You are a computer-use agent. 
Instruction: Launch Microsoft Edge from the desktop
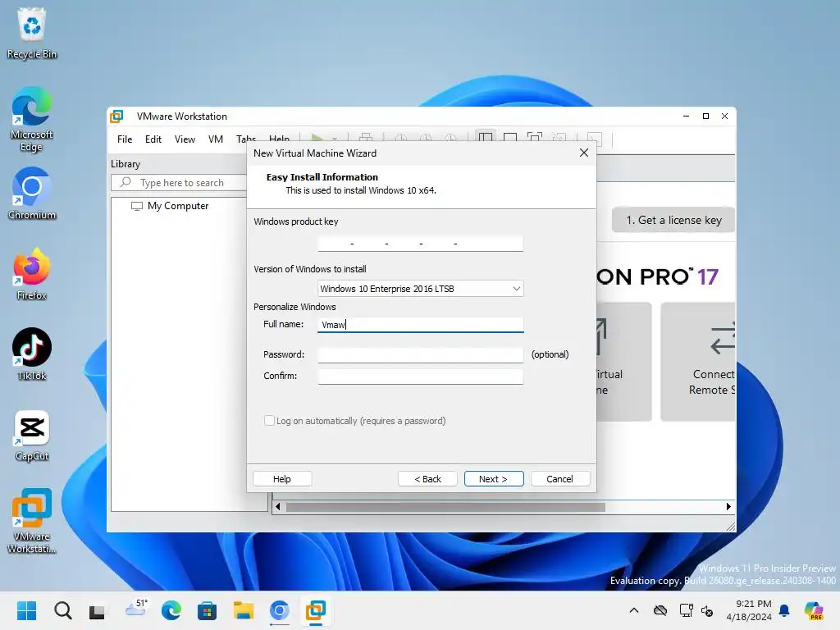coord(32,119)
